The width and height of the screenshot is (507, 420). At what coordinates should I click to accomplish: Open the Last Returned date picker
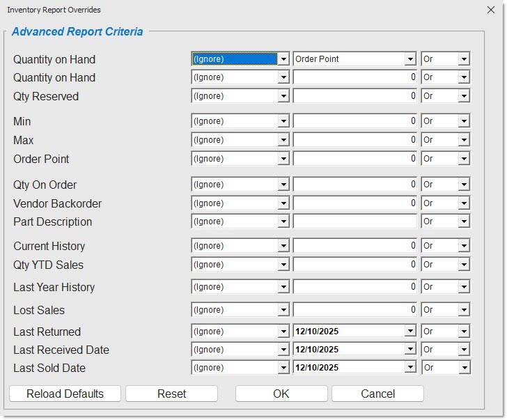(410, 332)
